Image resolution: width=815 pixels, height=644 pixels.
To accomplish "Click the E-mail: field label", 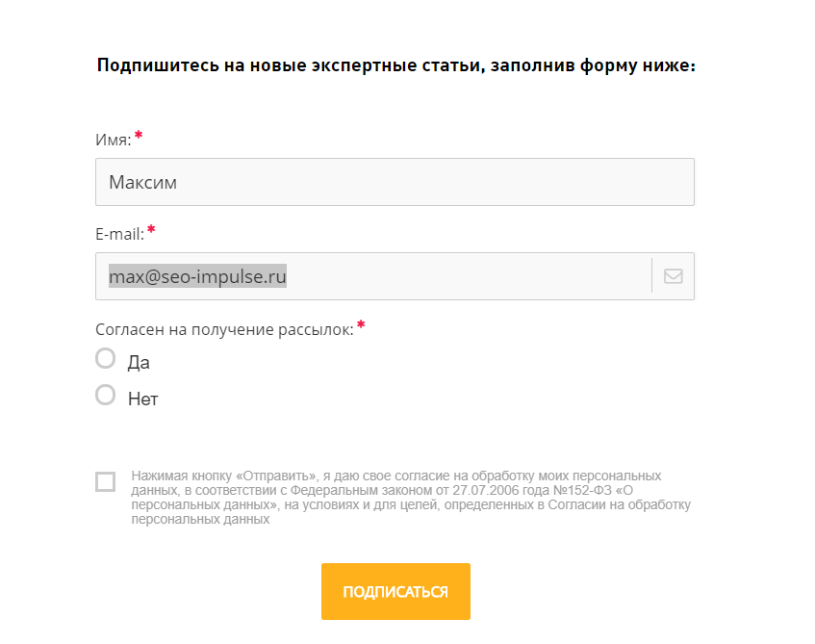I will (x=122, y=230).
